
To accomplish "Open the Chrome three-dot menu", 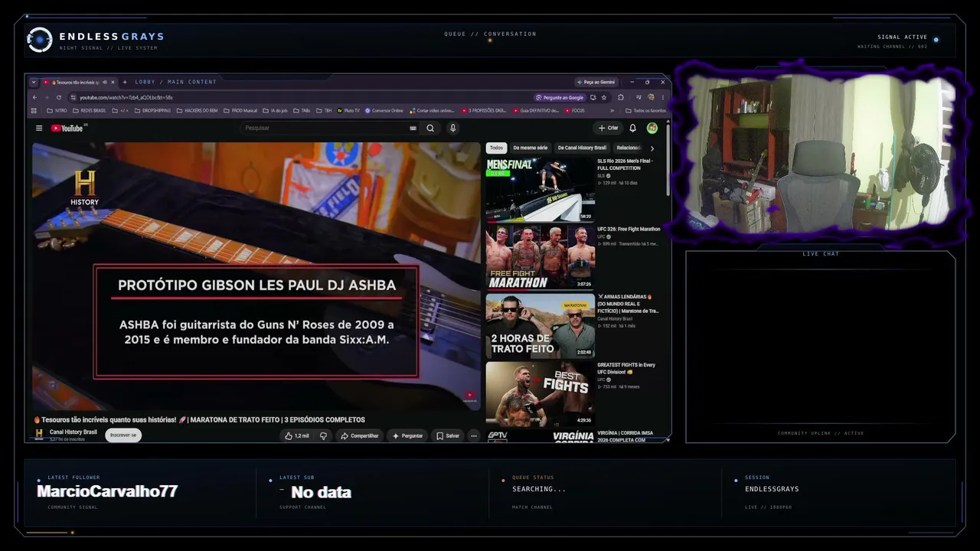I will click(x=663, y=97).
